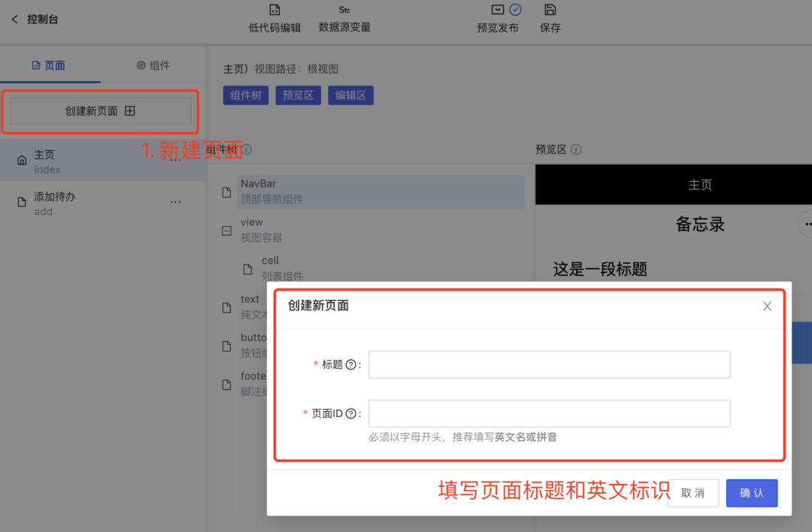Click the blue check status icon
The height and width of the screenshot is (532, 812).
tap(515, 9)
